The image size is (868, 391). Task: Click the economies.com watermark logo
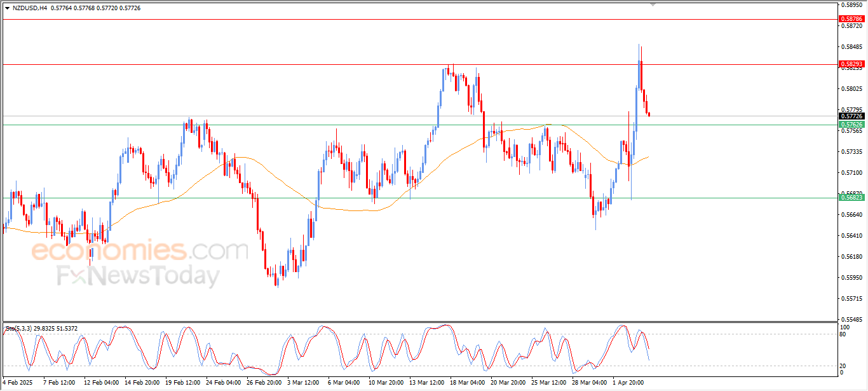tap(139, 250)
